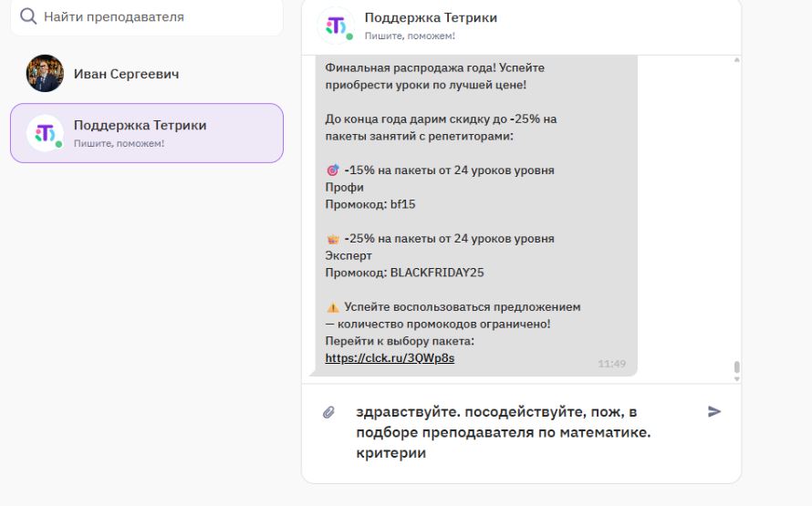Screen dimensions: 812x506
Task: Click the magnifier search icon
Action: pyautogui.click(x=28, y=16)
